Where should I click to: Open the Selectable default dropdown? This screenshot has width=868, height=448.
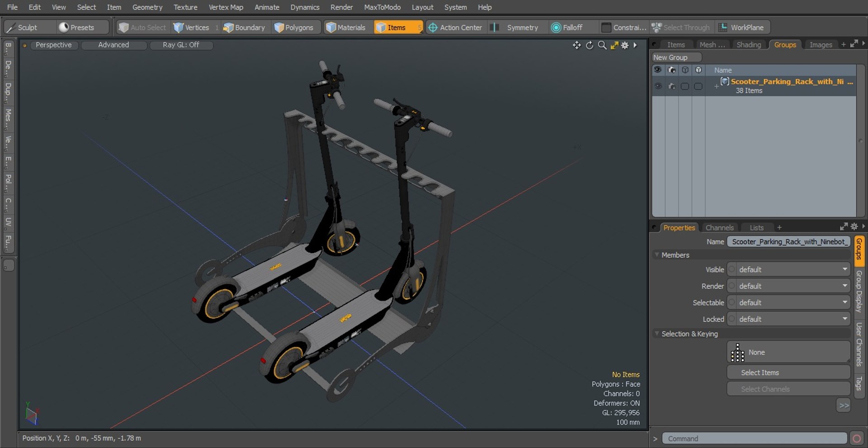pos(788,302)
